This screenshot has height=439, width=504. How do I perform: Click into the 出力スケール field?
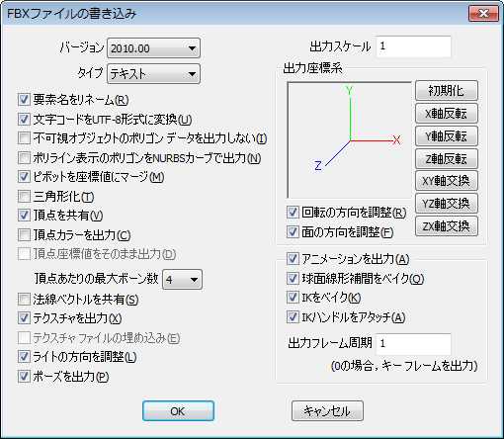(413, 46)
